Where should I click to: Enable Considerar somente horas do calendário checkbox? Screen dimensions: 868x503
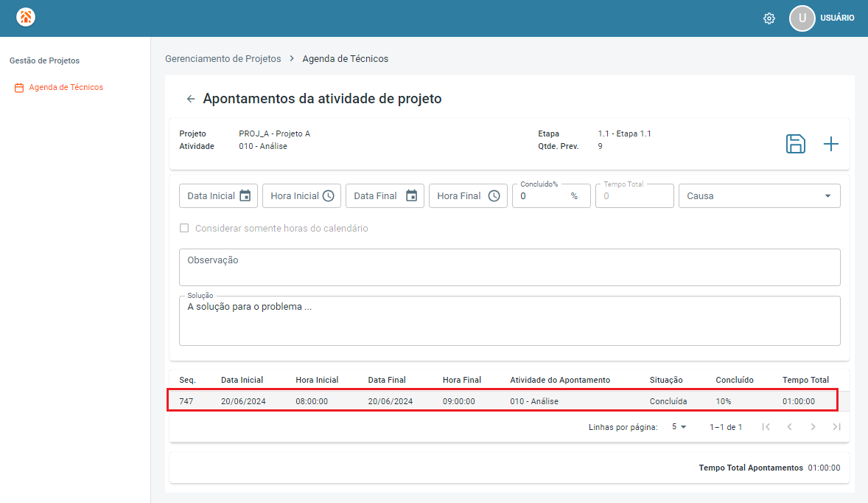tap(184, 228)
